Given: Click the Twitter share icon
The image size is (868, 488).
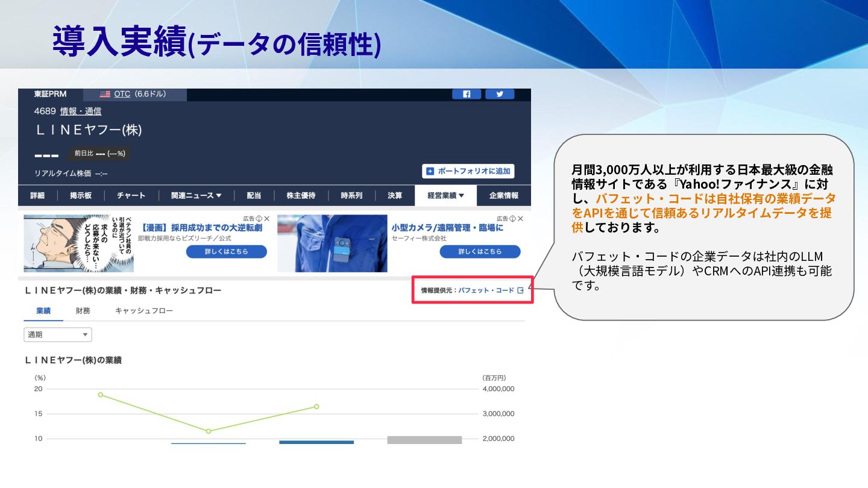Looking at the screenshot, I should [x=500, y=94].
